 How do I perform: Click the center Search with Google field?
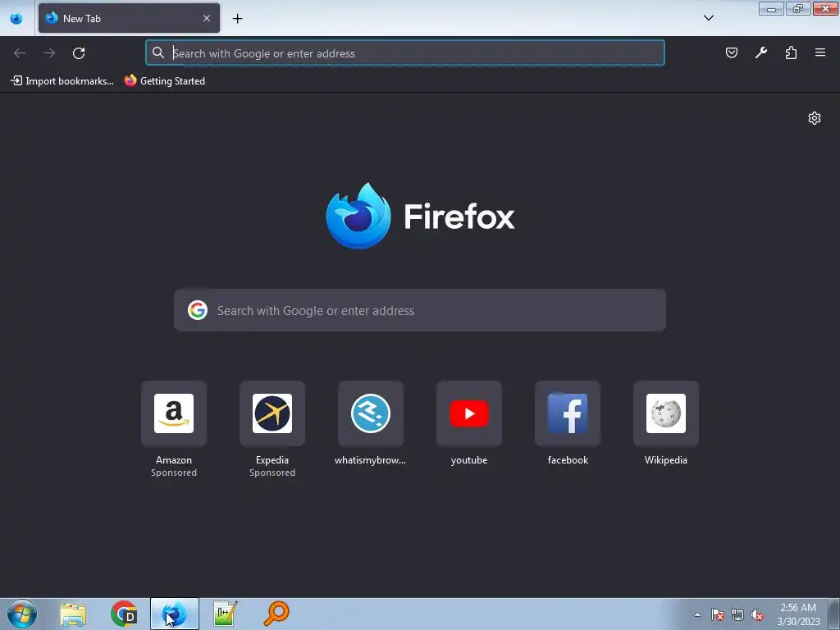[420, 310]
